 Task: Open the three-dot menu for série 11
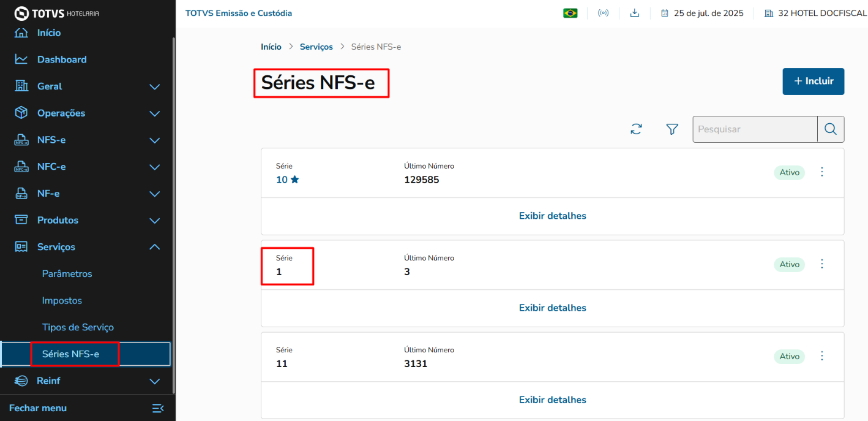coord(822,356)
